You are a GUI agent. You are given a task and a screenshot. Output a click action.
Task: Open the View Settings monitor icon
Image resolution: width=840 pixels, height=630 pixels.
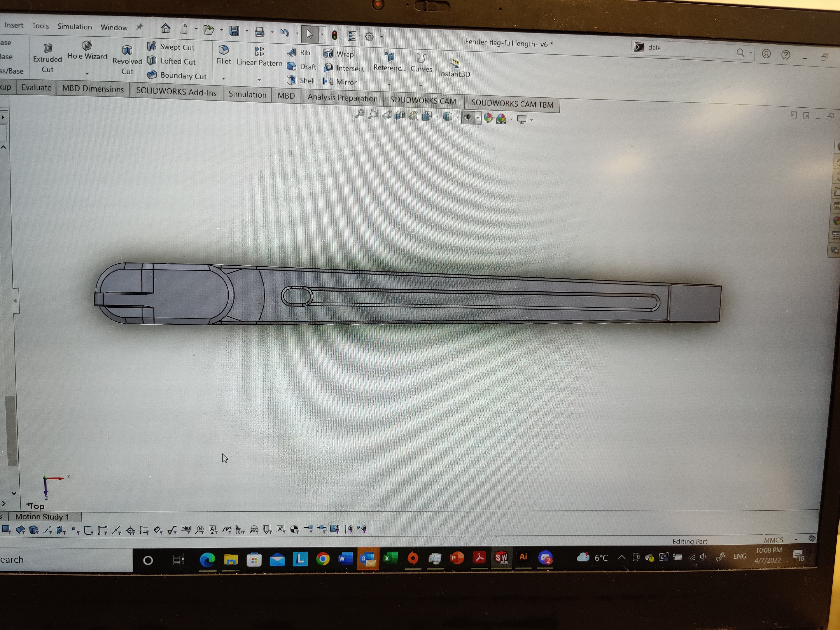tap(522, 120)
